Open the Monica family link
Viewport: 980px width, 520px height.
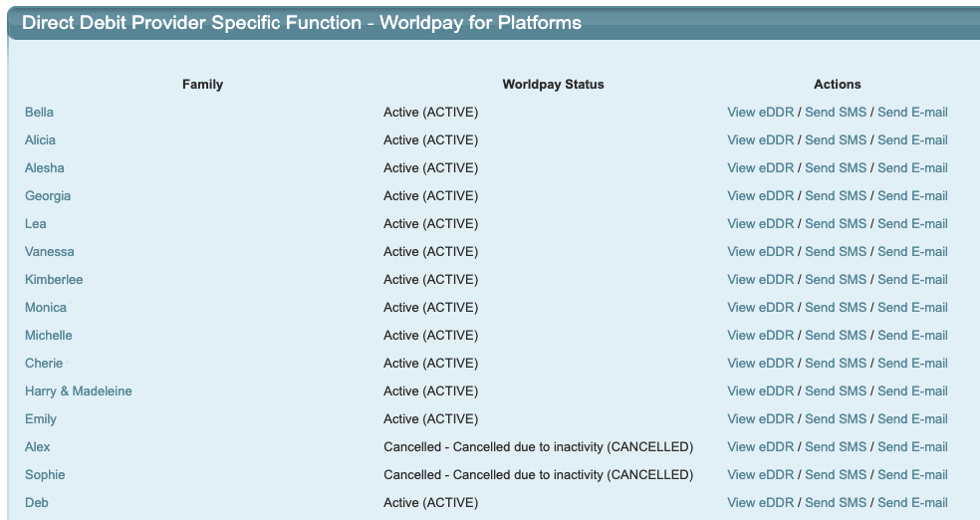click(46, 308)
